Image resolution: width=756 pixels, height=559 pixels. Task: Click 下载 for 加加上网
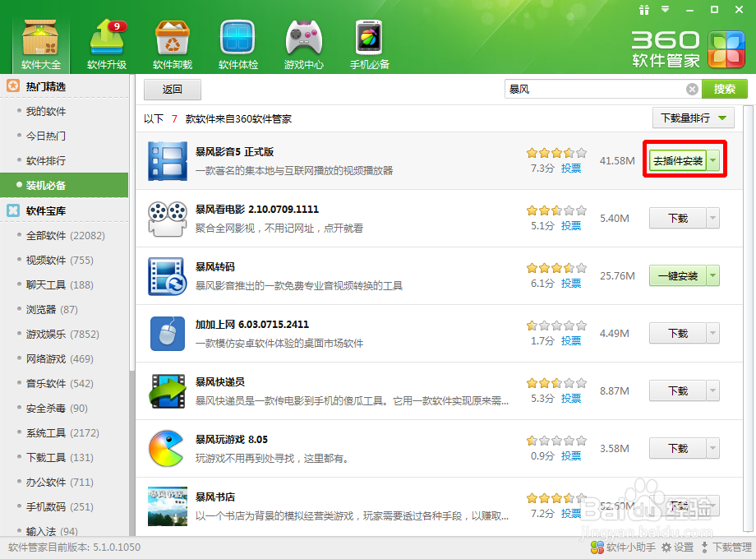(678, 333)
